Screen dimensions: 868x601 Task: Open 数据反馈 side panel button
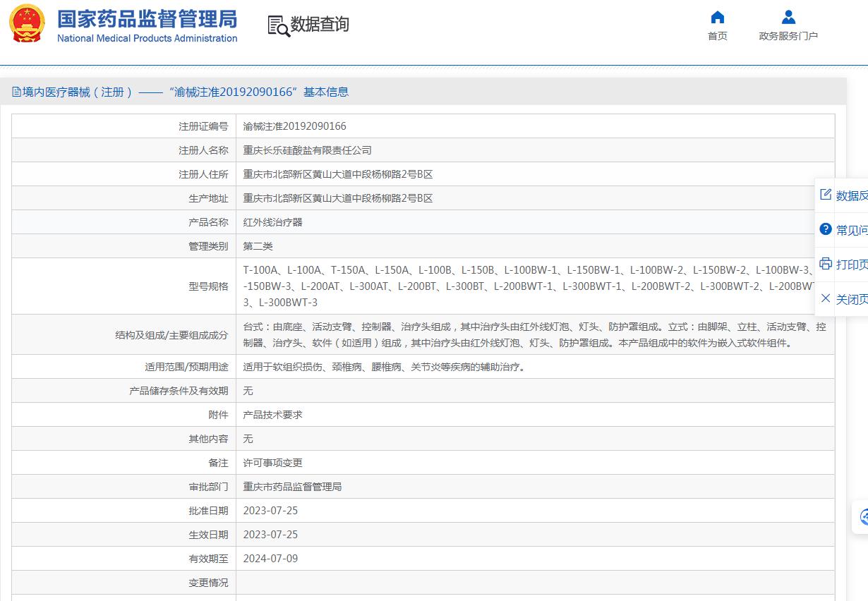[x=842, y=195]
